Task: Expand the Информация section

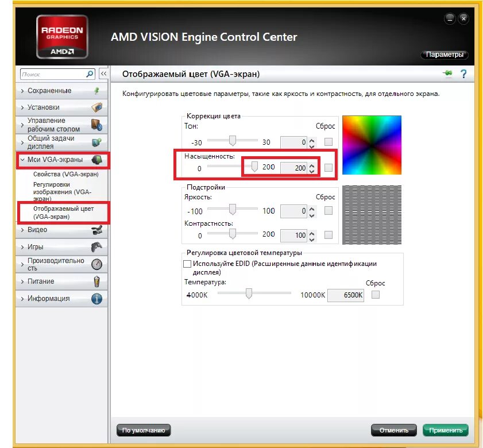Action: click(x=22, y=299)
